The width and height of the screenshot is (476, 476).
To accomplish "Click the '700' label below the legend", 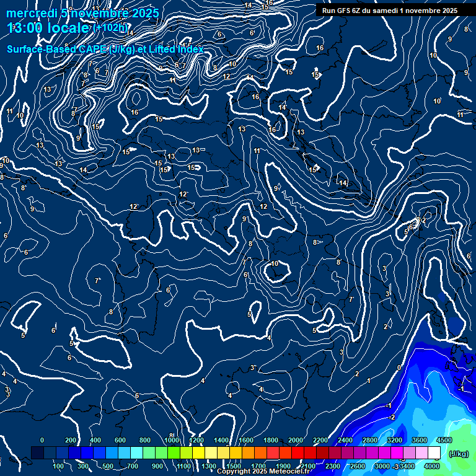I will coord(133,466).
